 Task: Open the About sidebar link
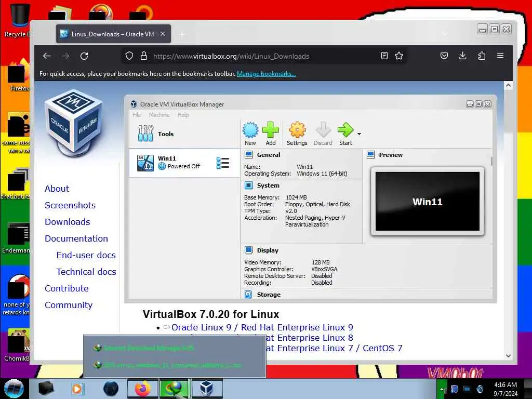pyautogui.click(x=57, y=189)
